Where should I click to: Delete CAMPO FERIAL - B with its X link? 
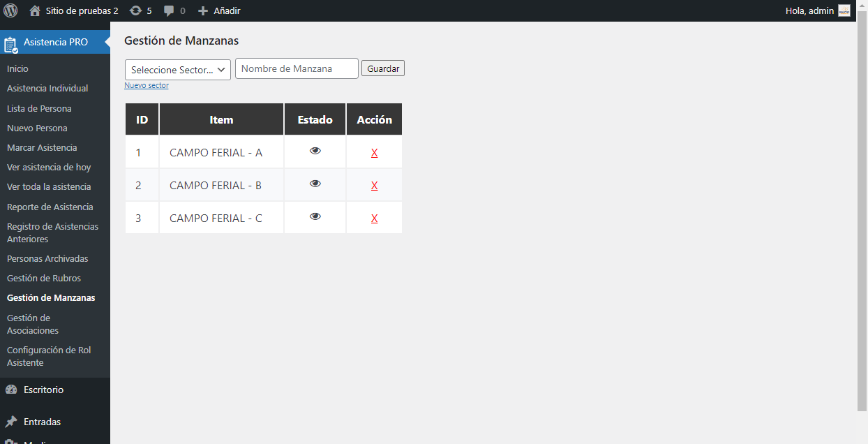click(374, 185)
